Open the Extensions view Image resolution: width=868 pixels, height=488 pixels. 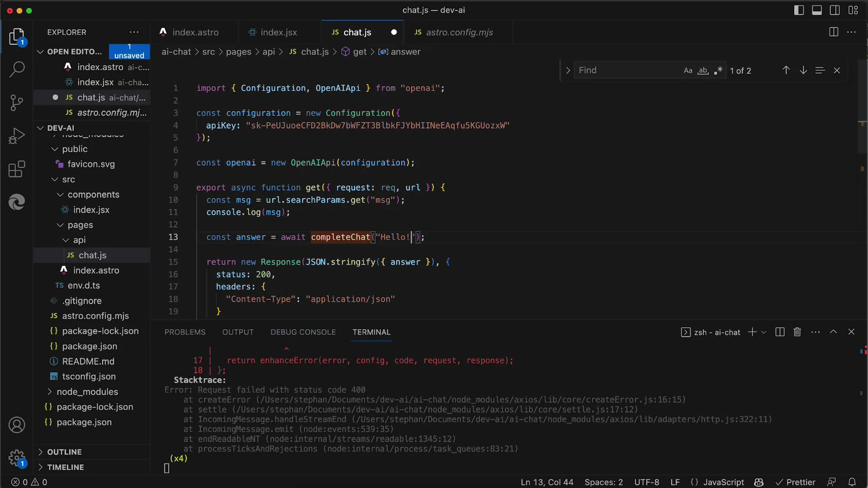click(x=17, y=169)
